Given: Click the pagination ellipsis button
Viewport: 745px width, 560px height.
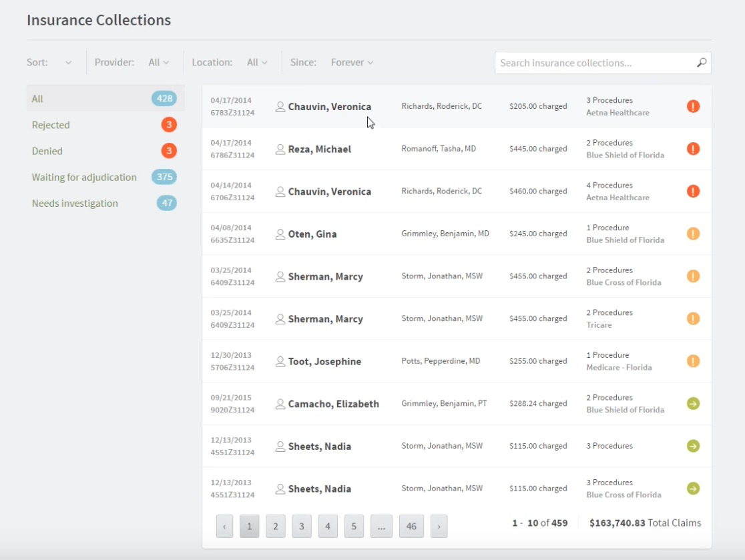Looking at the screenshot, I should coord(382,526).
